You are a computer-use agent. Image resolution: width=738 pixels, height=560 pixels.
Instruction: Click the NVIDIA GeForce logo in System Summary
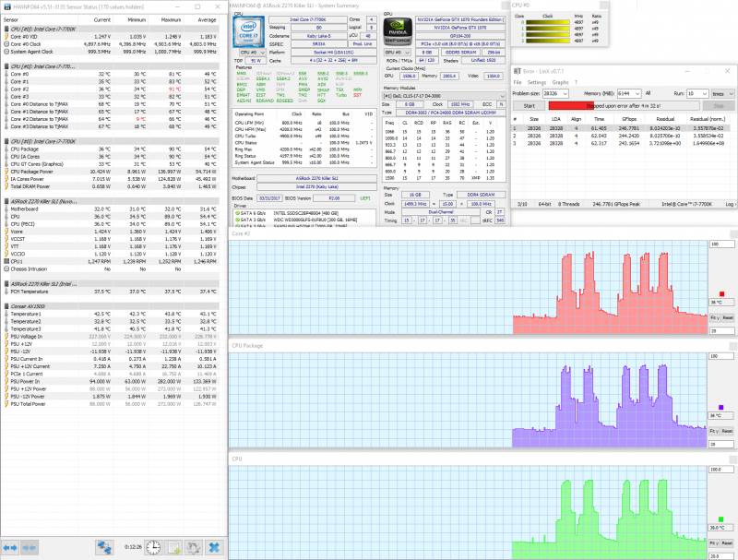click(x=398, y=32)
